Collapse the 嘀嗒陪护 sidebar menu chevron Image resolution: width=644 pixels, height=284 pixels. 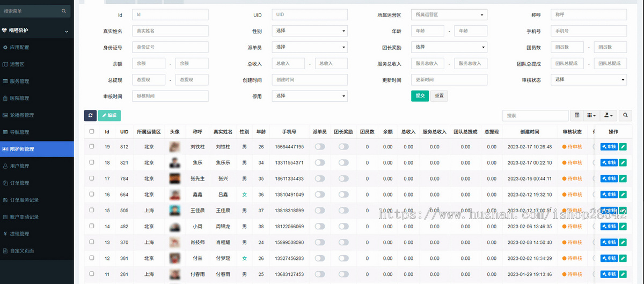[x=67, y=32]
